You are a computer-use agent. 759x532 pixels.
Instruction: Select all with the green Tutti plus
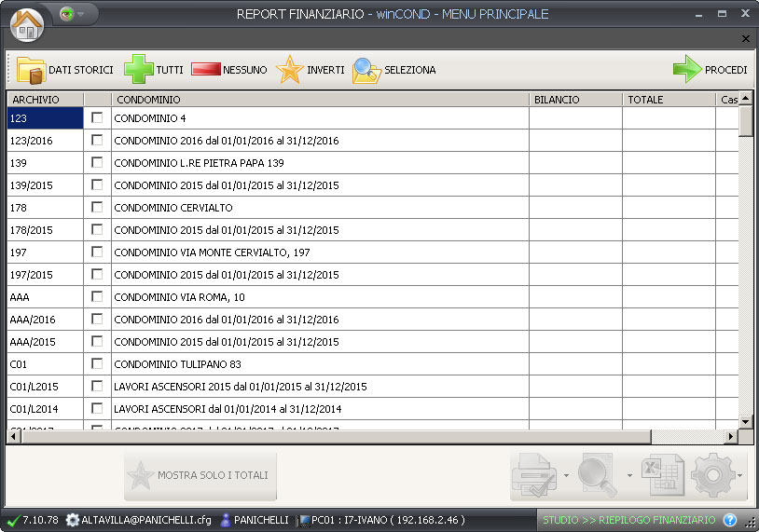click(139, 71)
